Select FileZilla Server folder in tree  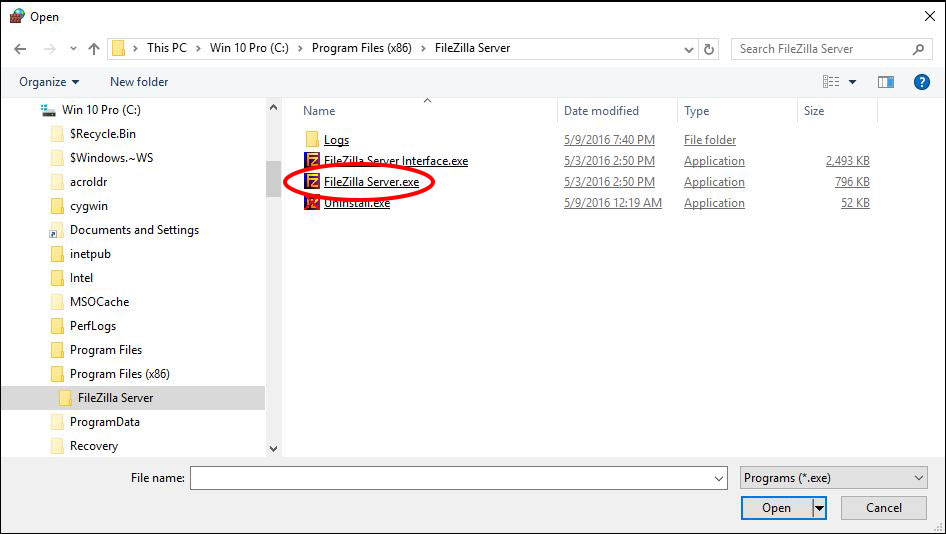click(116, 398)
